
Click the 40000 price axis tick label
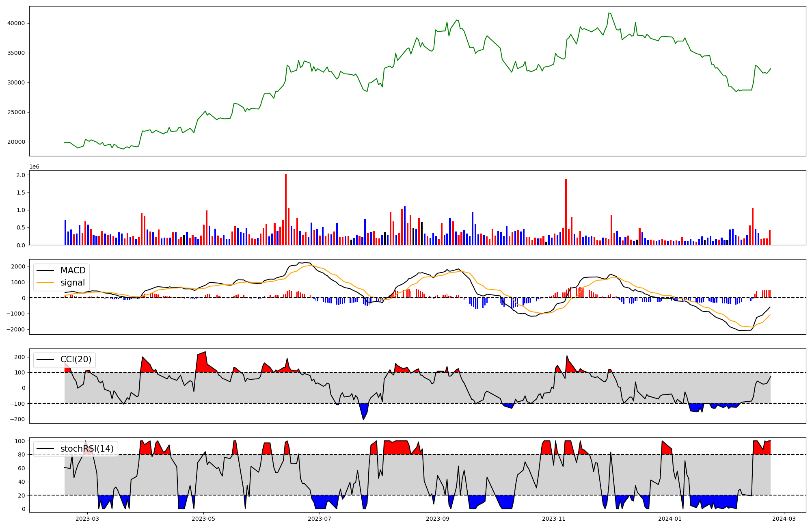click(16, 23)
